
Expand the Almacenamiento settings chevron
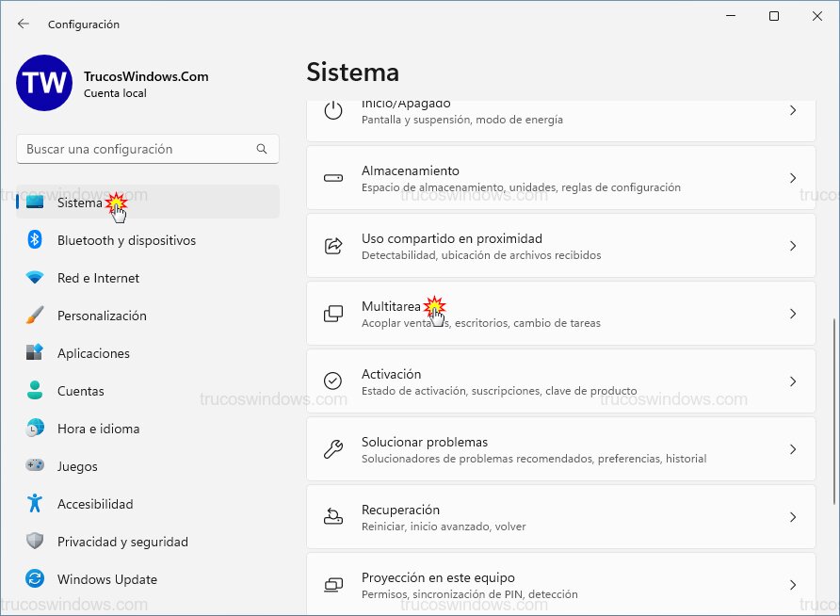click(x=793, y=178)
